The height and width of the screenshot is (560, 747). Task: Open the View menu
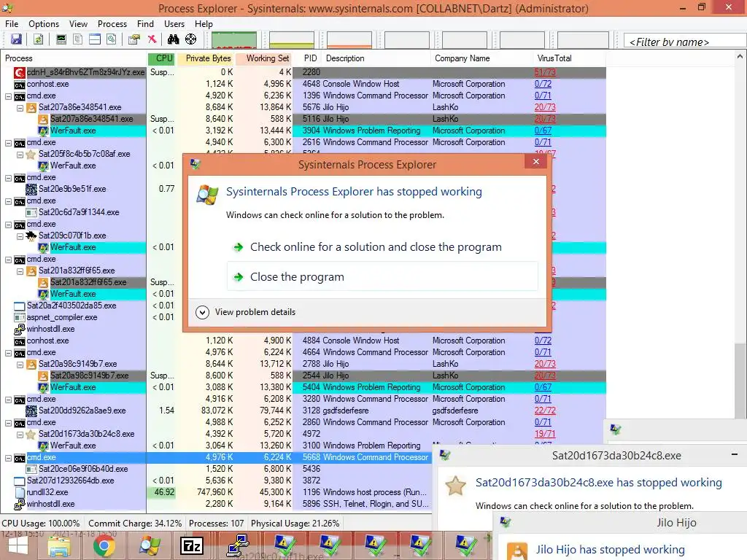tap(78, 24)
